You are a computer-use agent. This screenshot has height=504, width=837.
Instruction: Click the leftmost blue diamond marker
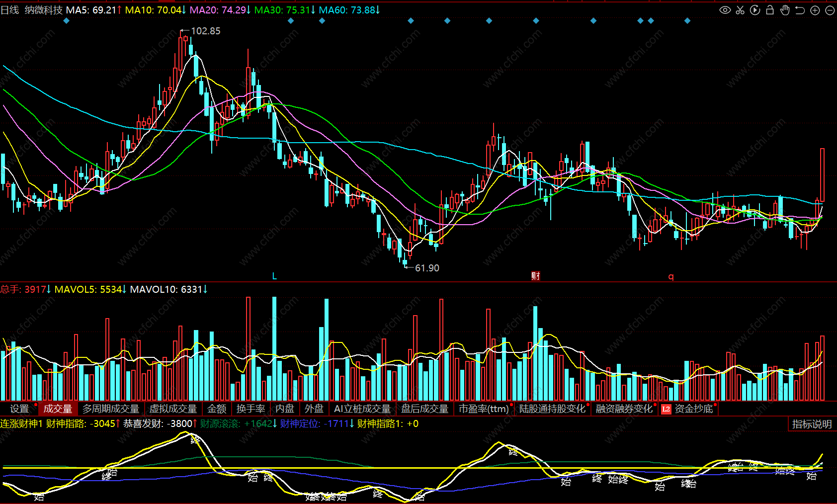[x=67, y=21]
